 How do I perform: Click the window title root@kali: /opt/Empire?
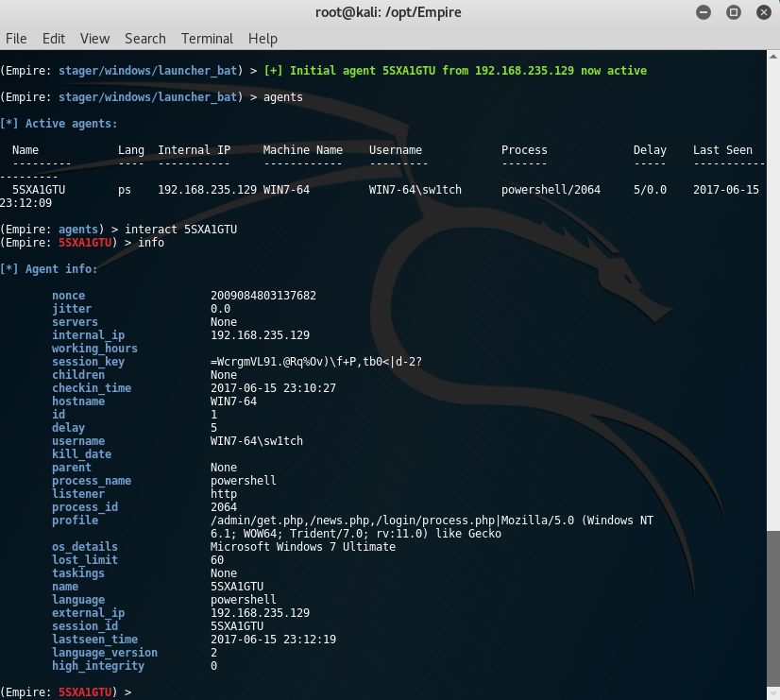click(388, 12)
